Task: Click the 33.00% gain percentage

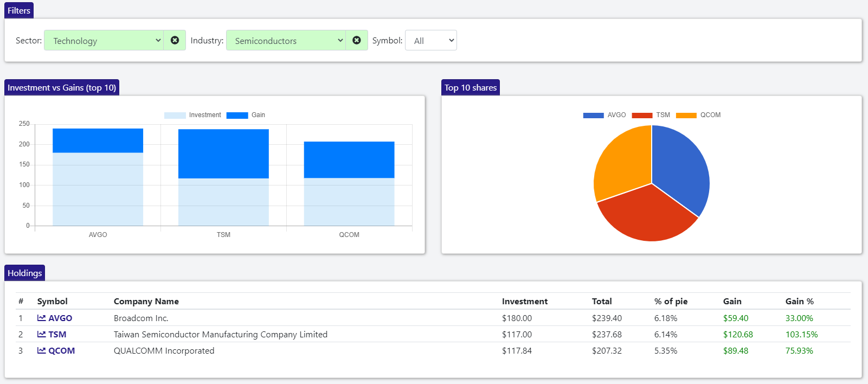Action: [799, 318]
